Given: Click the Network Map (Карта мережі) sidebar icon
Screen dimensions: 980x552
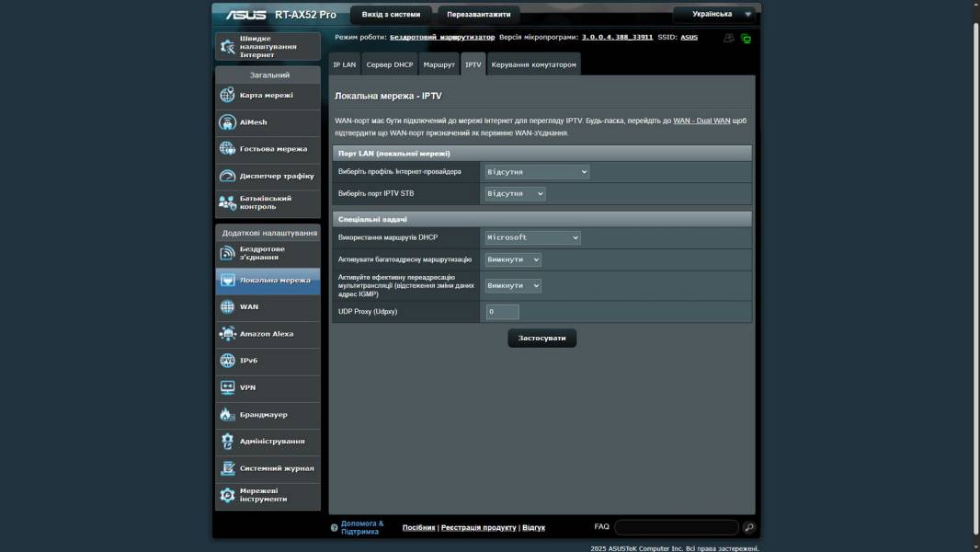Looking at the screenshot, I should 228,95.
